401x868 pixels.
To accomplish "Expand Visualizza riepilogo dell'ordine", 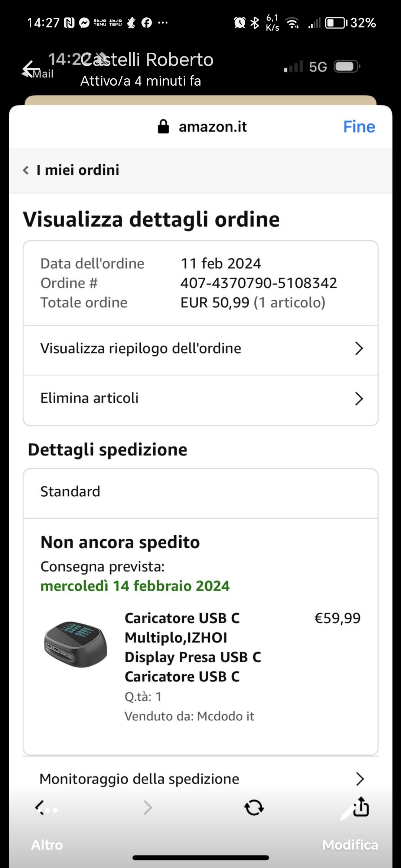I will [x=200, y=349].
